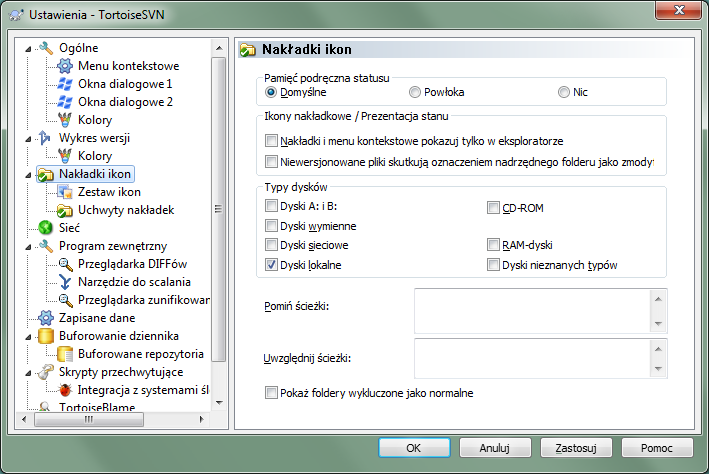Open the Zapisane dane page
The height and width of the screenshot is (474, 709).
coord(97,318)
